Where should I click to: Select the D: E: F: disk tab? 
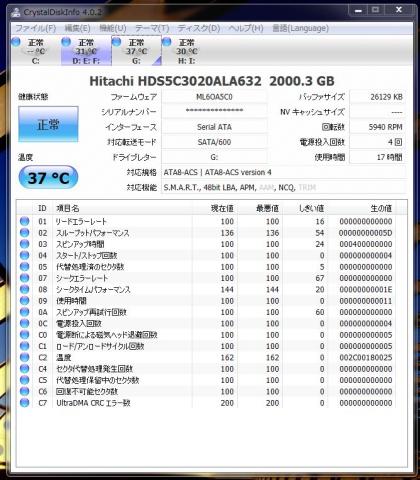[86, 51]
